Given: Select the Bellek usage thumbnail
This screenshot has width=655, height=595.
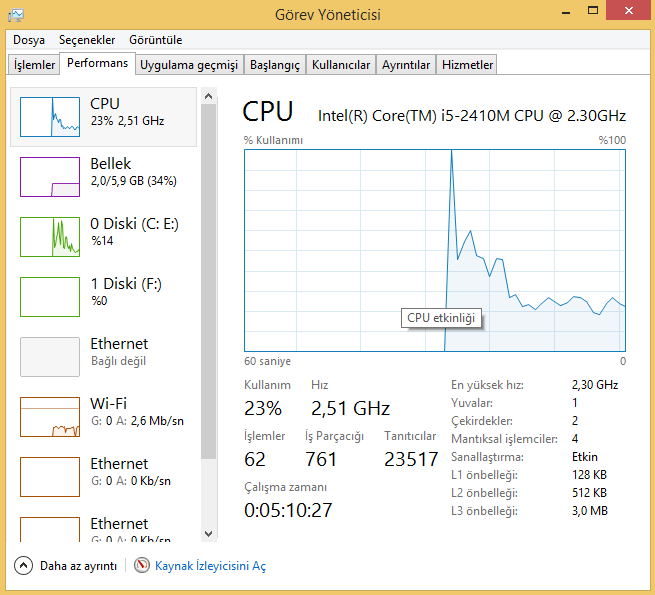Looking at the screenshot, I should tap(50, 177).
